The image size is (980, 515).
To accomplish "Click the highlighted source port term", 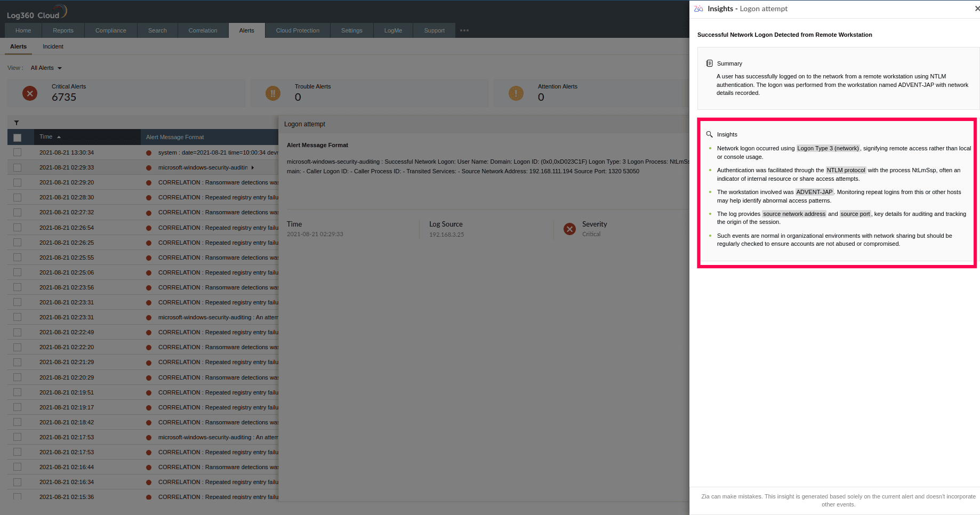I will click(x=855, y=214).
